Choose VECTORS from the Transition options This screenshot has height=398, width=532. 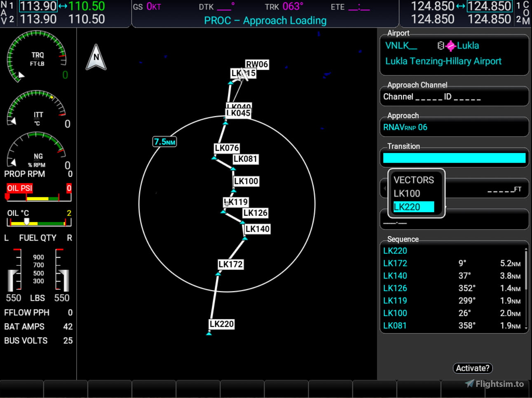click(414, 180)
